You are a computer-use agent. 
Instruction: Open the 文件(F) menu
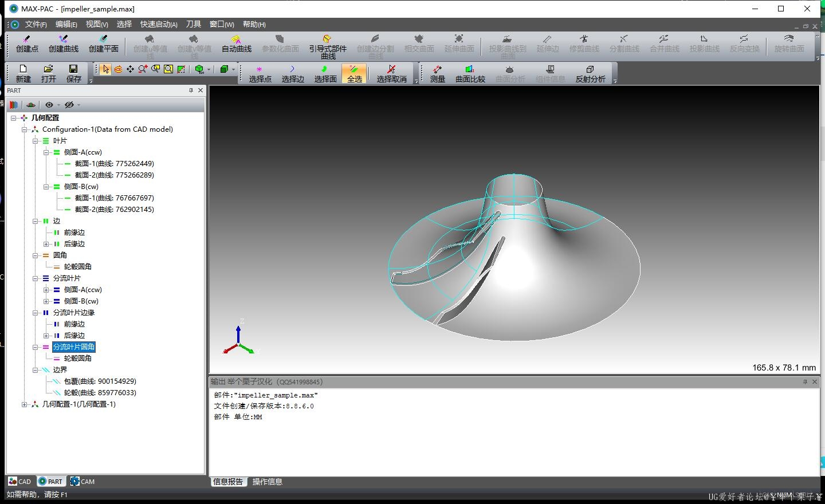[x=36, y=24]
